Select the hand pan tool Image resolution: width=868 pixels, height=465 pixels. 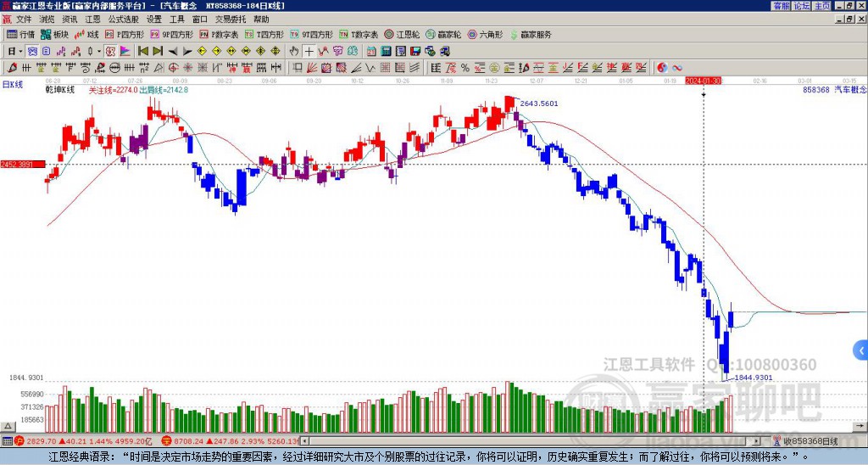click(x=294, y=52)
